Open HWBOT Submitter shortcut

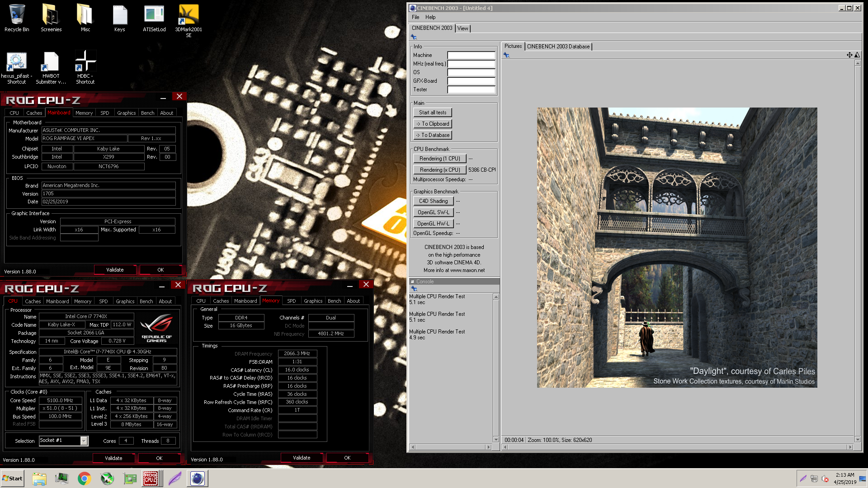[51, 68]
